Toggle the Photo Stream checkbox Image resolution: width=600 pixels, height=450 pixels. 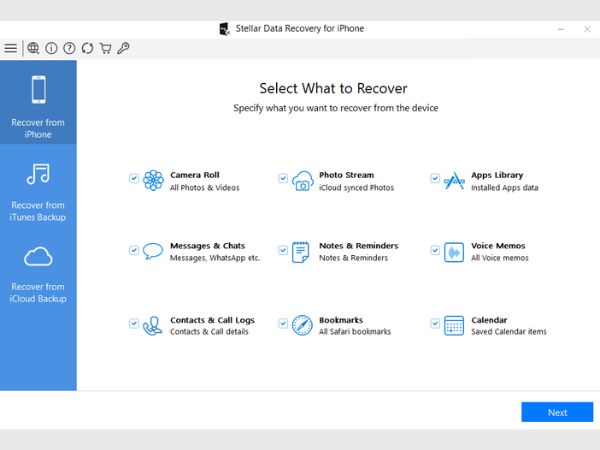pos(283,179)
